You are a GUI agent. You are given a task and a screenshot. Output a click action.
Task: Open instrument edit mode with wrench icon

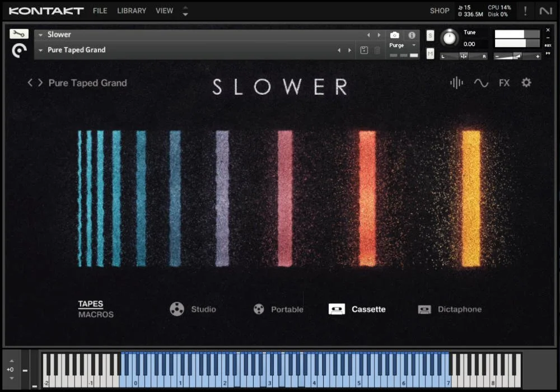[19, 34]
